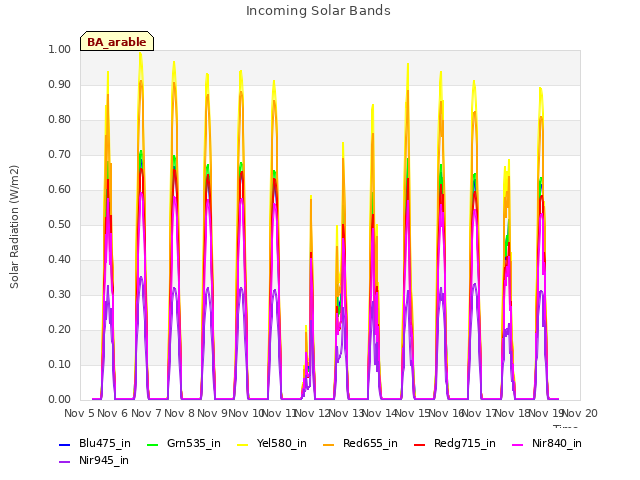640x480 pixels.
Task: Click the Nov 7 x-axis date label
Action: pos(146,413)
